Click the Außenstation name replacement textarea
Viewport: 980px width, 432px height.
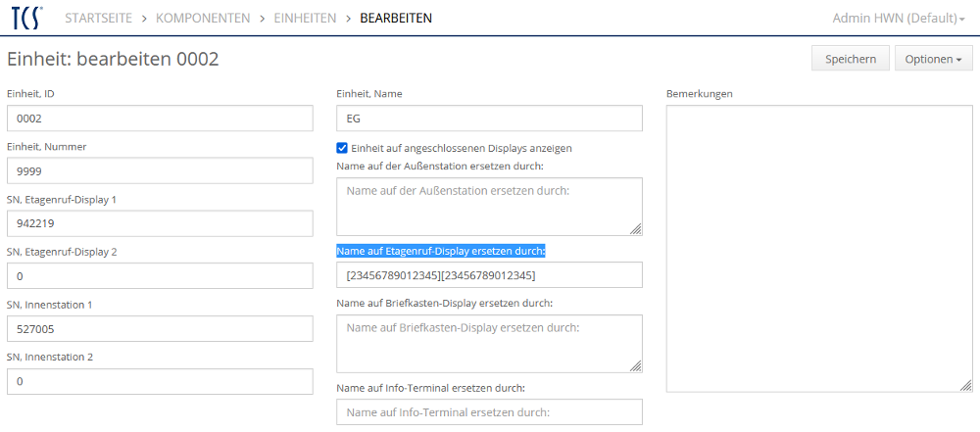(x=489, y=207)
